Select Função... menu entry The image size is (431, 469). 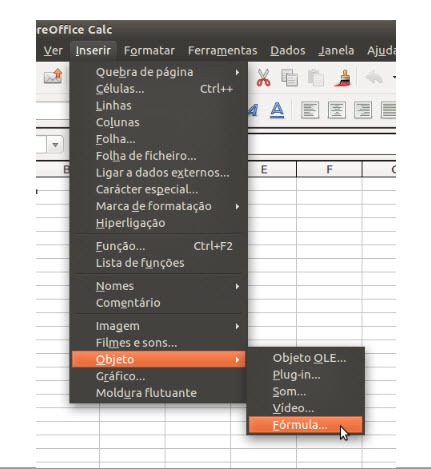coord(158,246)
